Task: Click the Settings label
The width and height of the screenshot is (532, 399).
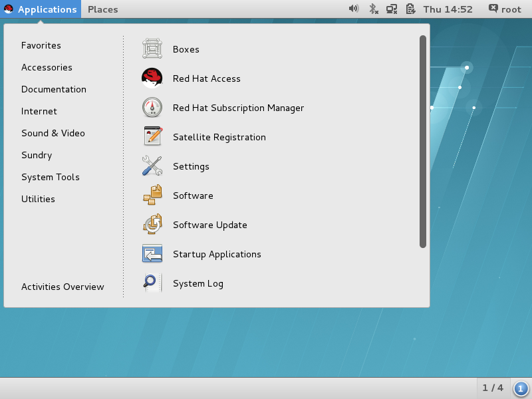Action: tap(191, 167)
